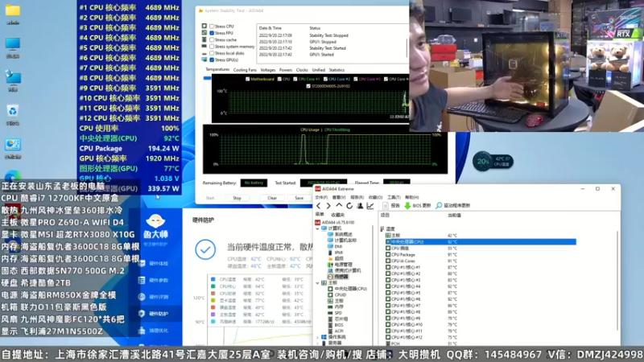Image resolution: width=644 pixels, height=362 pixels.
Task: Expand the 操作系统 tree node in AIDA64
Action: pyautogui.click(x=317, y=337)
